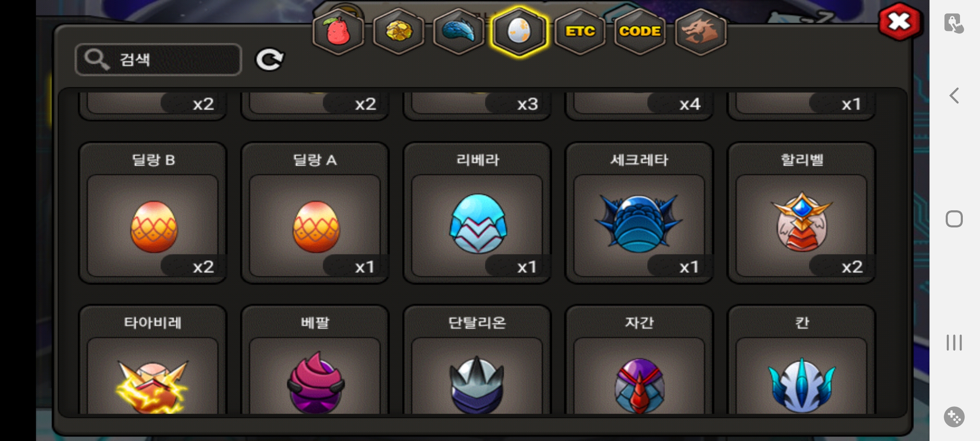The image size is (980, 441).
Task: Open the CODE tab
Action: pos(640,32)
